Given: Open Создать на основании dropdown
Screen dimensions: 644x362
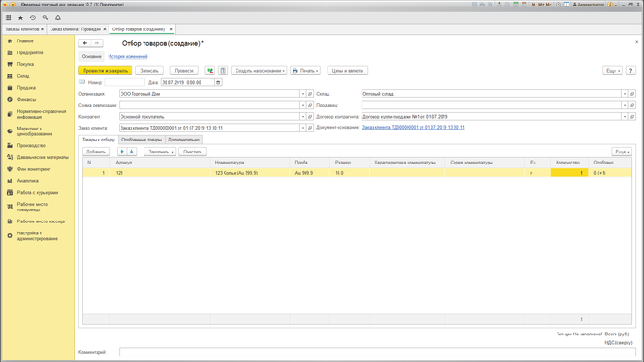Looking at the screenshot, I should [x=259, y=71].
